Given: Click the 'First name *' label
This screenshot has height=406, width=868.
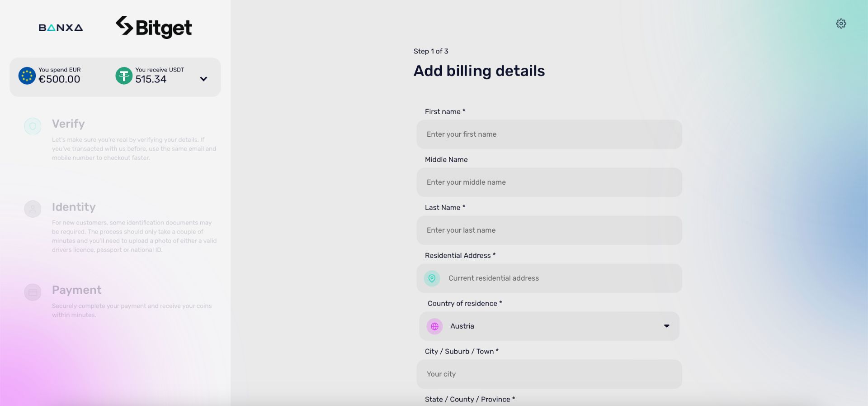Looking at the screenshot, I should [445, 111].
